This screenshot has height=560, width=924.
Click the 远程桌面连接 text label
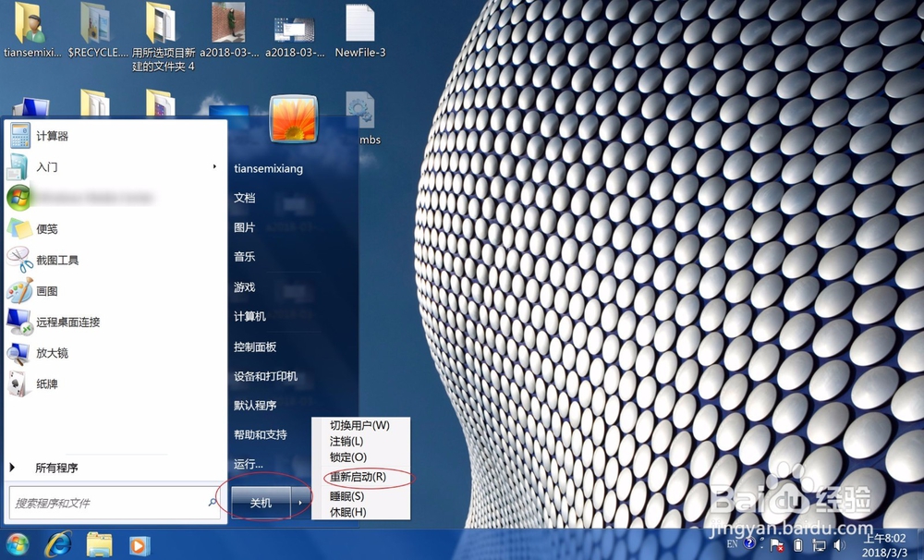pos(68,322)
